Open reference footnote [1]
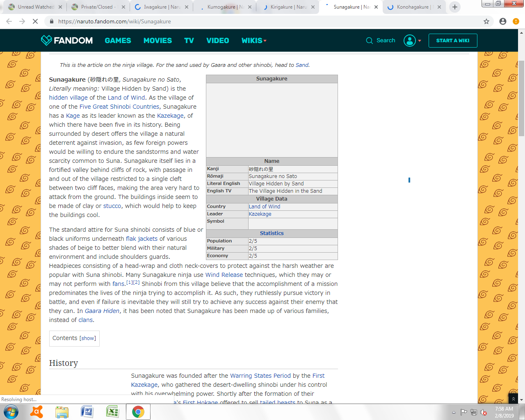Screen dimensions: 525x420 (130, 282)
